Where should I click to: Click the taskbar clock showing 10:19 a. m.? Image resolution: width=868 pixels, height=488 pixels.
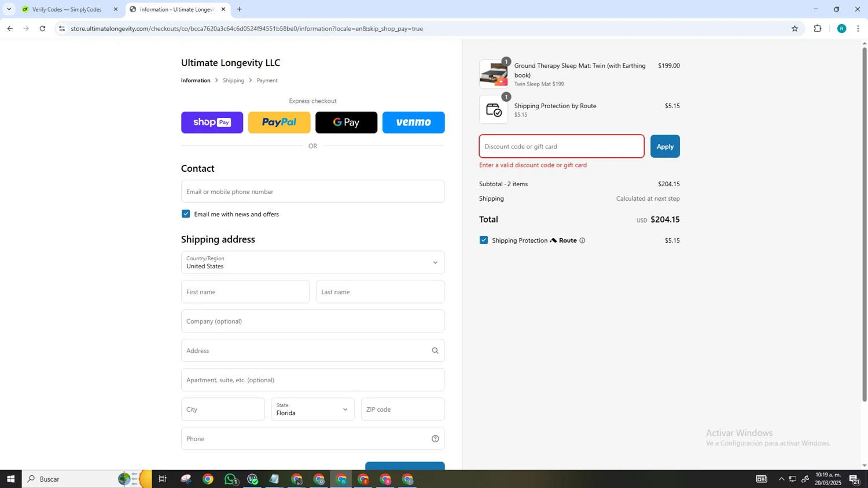point(827,479)
